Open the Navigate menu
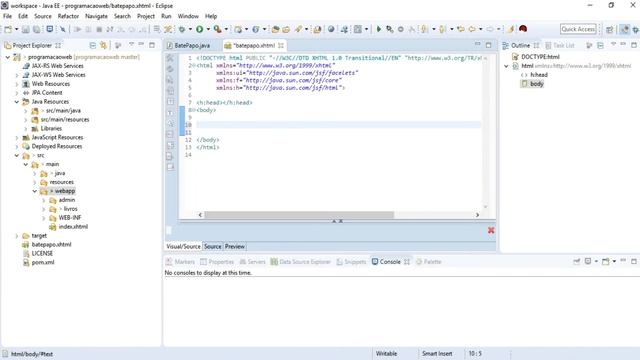 tap(96, 16)
